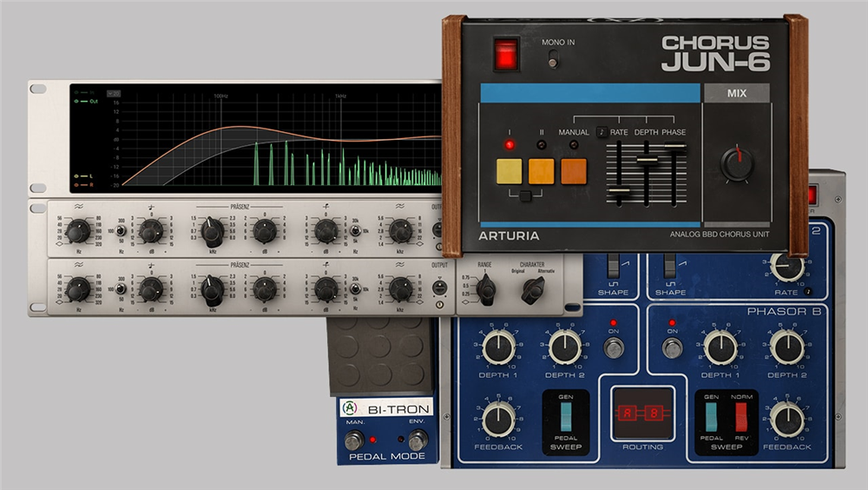
Task: Toggle Phasor A ON footswitch
Action: [614, 348]
